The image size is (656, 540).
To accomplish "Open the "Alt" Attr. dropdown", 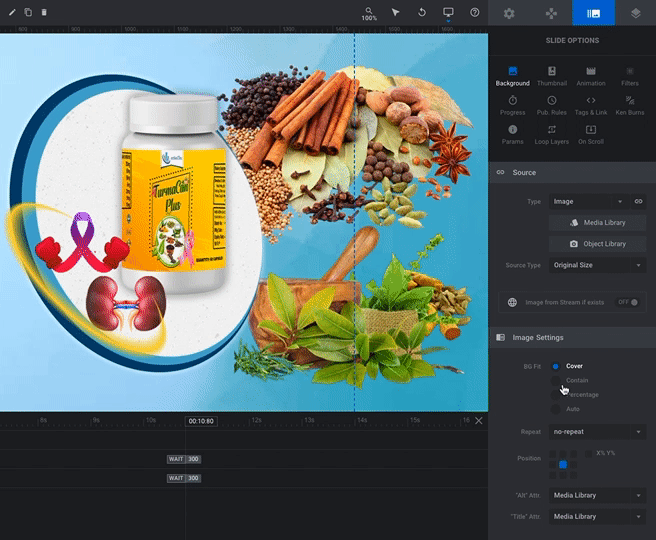I will click(597, 495).
